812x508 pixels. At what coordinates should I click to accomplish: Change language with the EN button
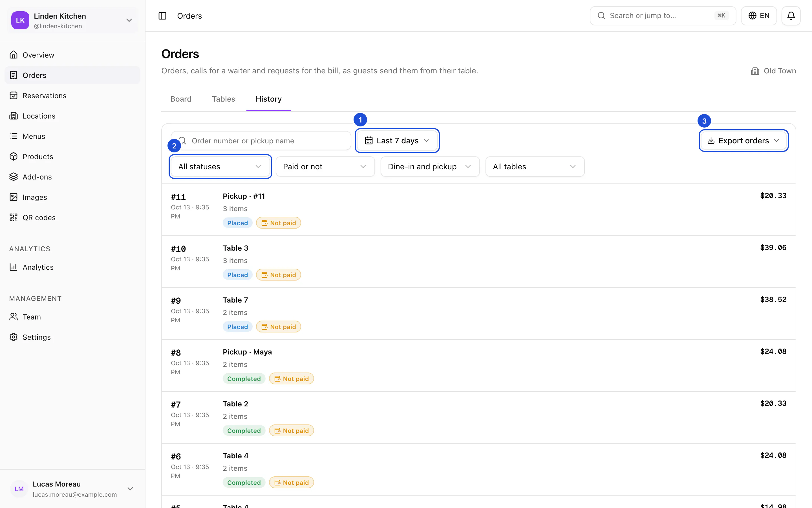759,16
